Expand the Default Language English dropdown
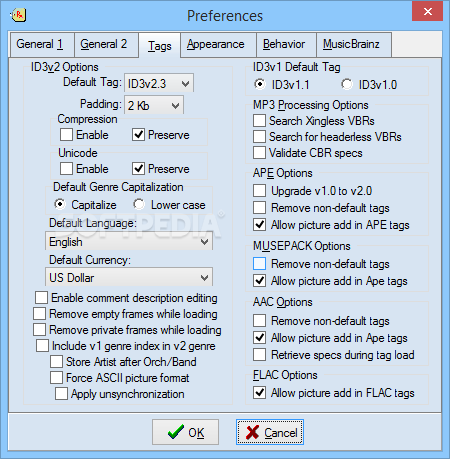 point(129,242)
